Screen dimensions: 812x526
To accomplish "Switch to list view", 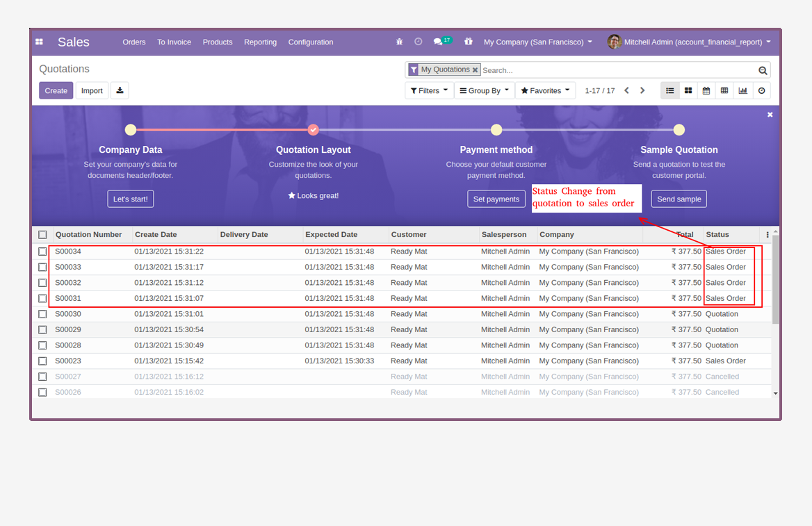I will click(x=669, y=90).
